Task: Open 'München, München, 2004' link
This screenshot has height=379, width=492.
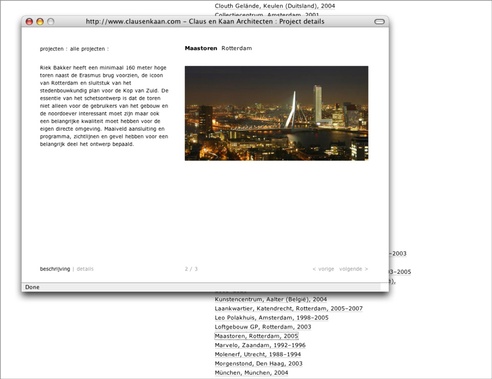Action: pyautogui.click(x=251, y=373)
